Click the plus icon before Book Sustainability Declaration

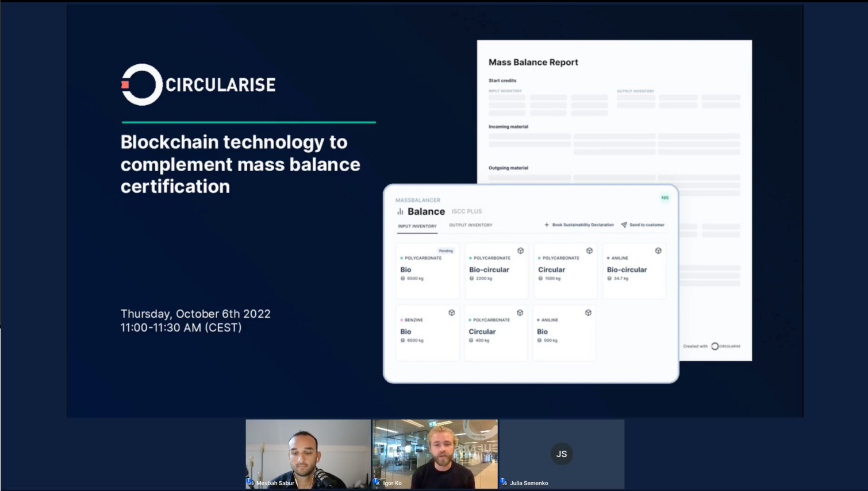pyautogui.click(x=546, y=225)
